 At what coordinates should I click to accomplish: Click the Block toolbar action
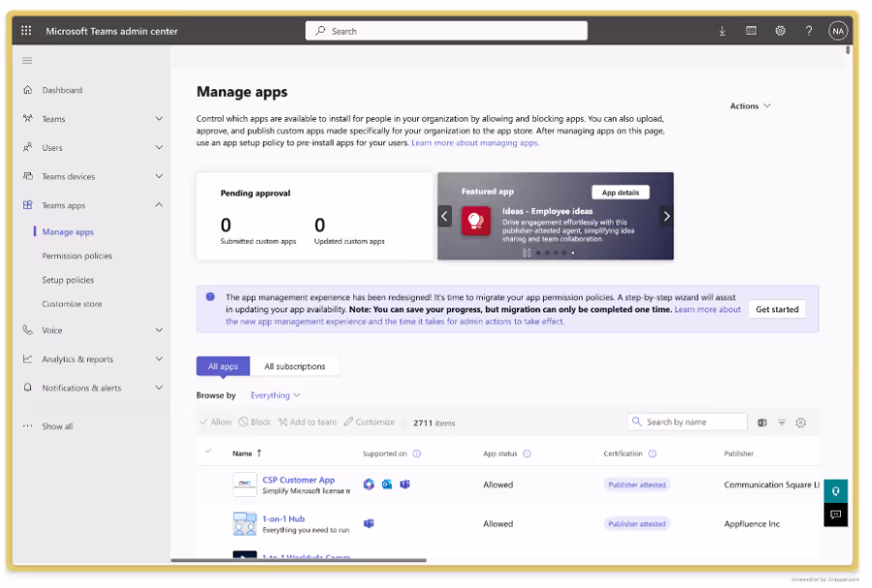pos(255,422)
